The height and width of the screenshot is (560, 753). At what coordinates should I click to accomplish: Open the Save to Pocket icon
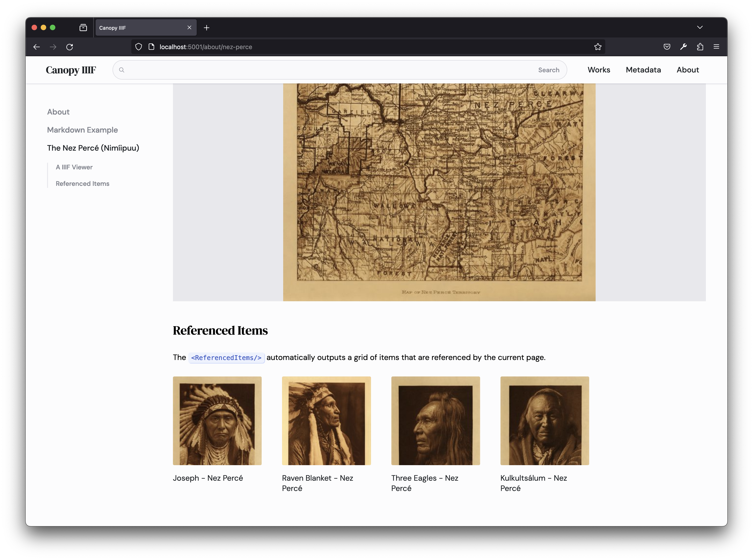667,47
